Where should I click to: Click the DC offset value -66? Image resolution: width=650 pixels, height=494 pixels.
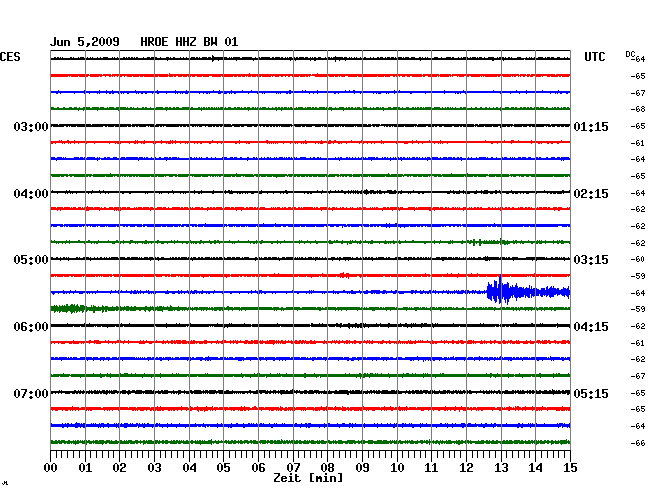pos(638,443)
